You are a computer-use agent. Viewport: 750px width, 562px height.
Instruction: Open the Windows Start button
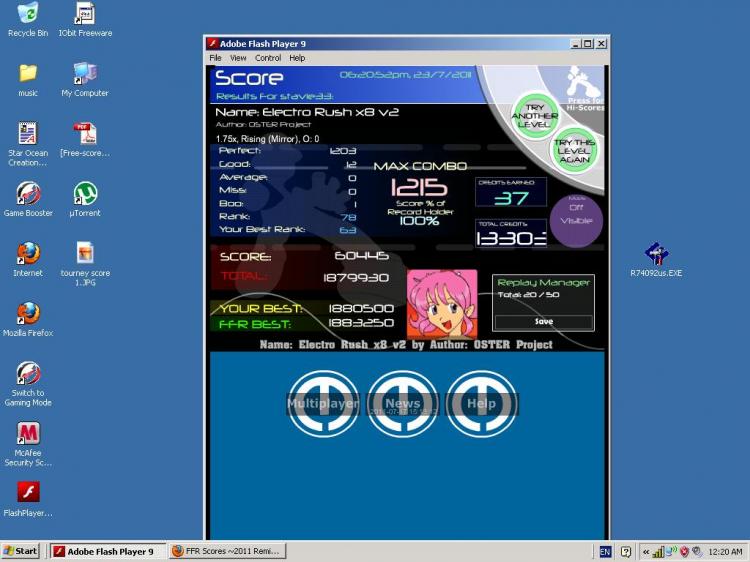click(20, 551)
